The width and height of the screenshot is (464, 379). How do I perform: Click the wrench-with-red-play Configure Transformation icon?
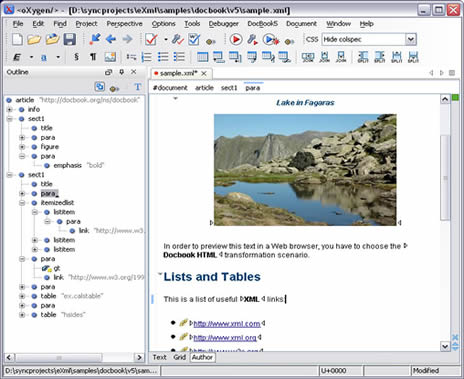[252, 39]
